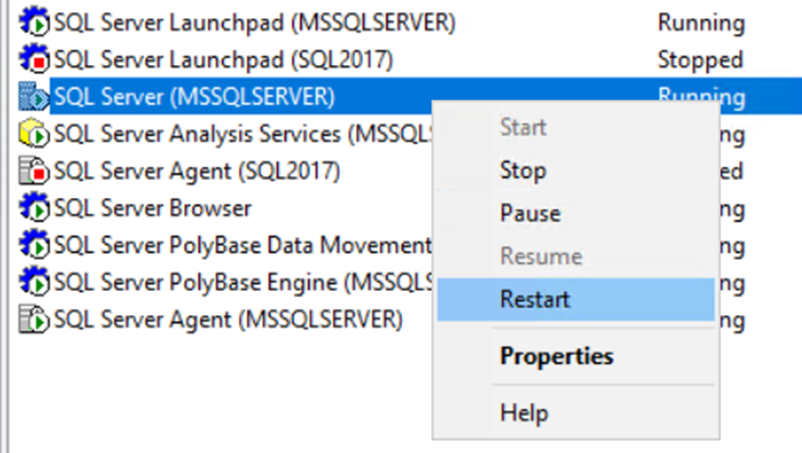Click the SQL Server Analysis Services icon
This screenshot has width=802, height=453.
tap(35, 134)
